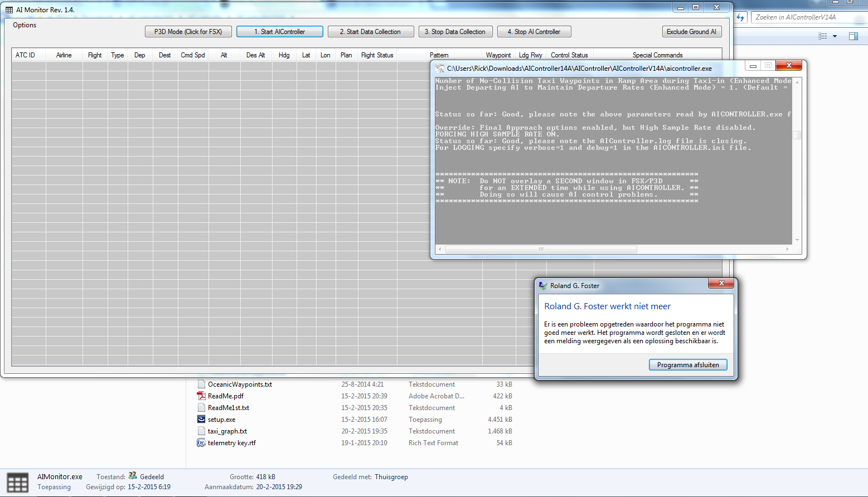Click the Control Status column header
868x497 pixels.
pyautogui.click(x=569, y=55)
